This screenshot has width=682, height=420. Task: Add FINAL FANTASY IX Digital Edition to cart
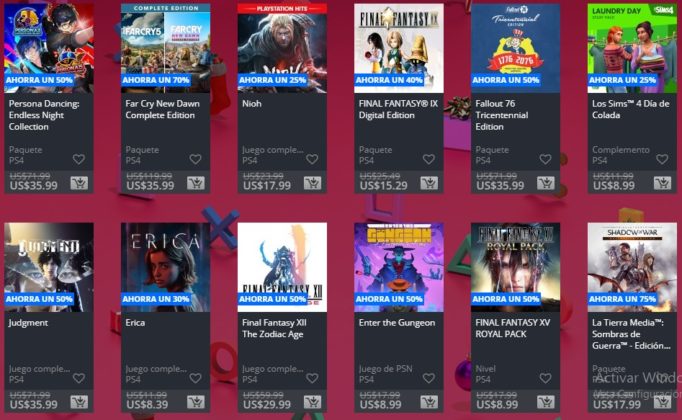tap(429, 183)
